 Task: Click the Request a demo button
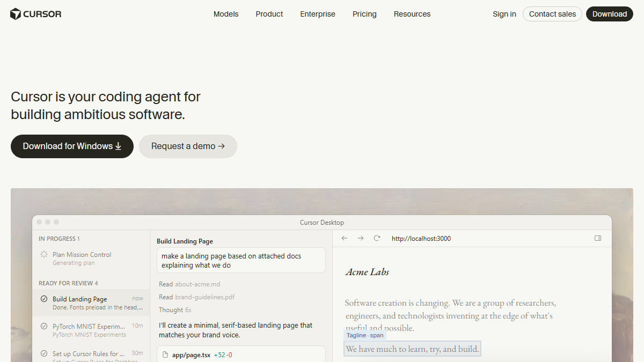point(188,146)
